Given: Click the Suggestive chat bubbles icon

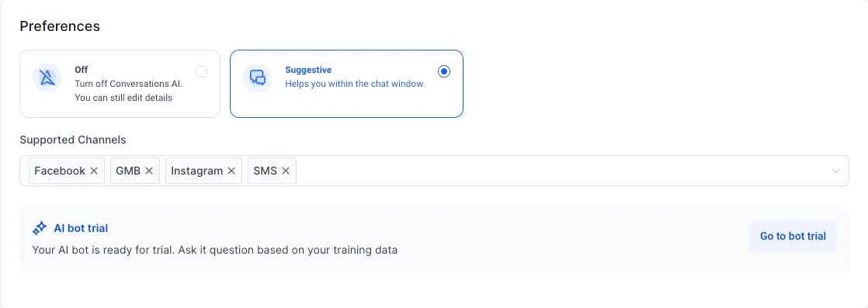Looking at the screenshot, I should 258,78.
